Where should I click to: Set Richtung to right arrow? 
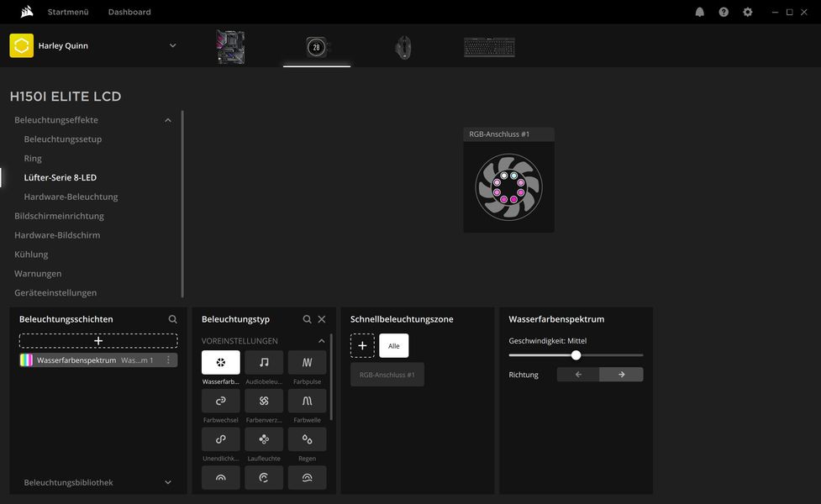click(622, 374)
